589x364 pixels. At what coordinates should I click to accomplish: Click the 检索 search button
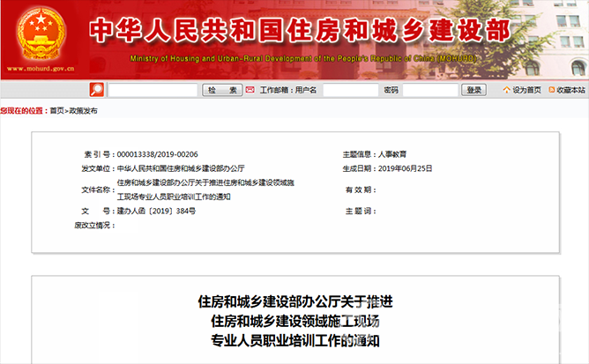222,90
